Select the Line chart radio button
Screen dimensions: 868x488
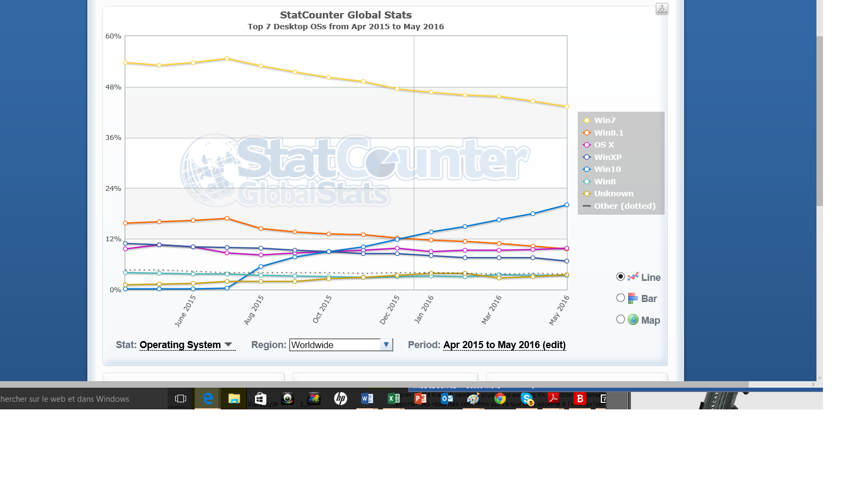click(621, 277)
